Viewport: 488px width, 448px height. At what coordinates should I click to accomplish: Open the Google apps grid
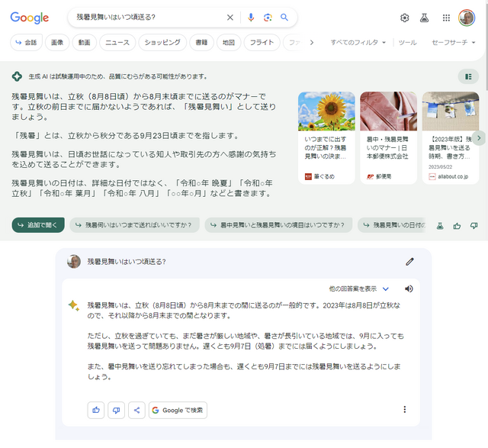[446, 18]
